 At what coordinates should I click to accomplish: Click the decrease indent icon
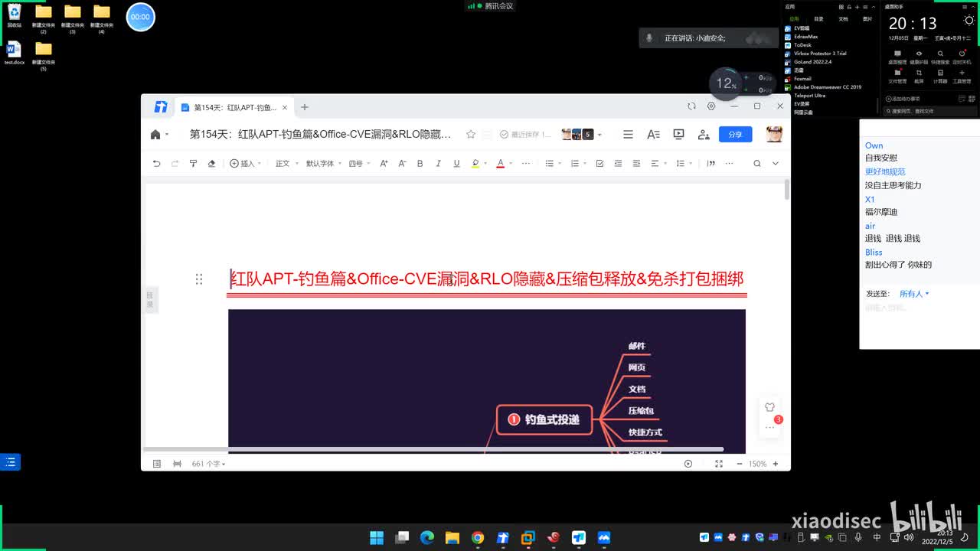pos(618,163)
